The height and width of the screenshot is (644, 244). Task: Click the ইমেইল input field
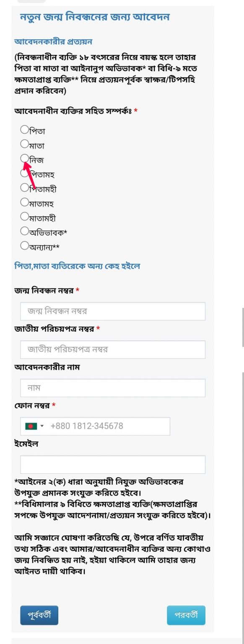[x=113, y=465]
